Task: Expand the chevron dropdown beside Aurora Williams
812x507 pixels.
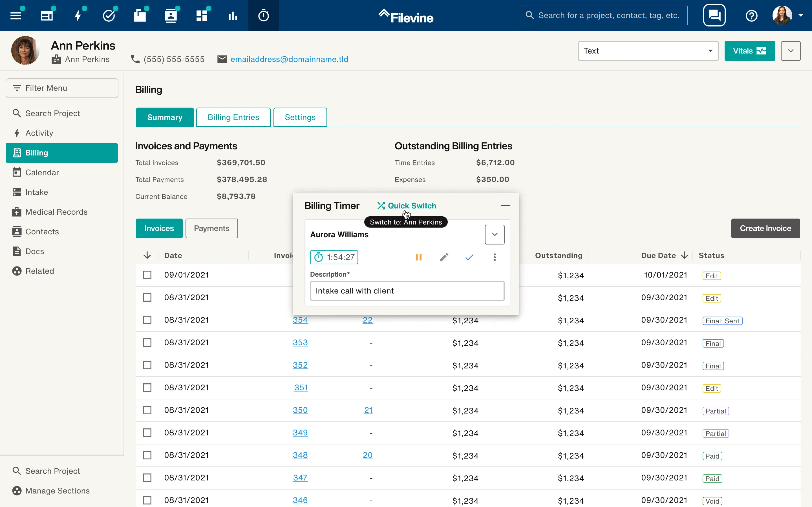Action: [494, 234]
